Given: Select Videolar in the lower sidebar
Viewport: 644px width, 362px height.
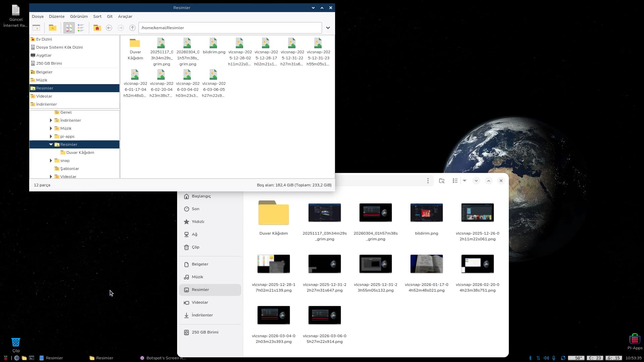Looking at the screenshot, I should 200,302.
